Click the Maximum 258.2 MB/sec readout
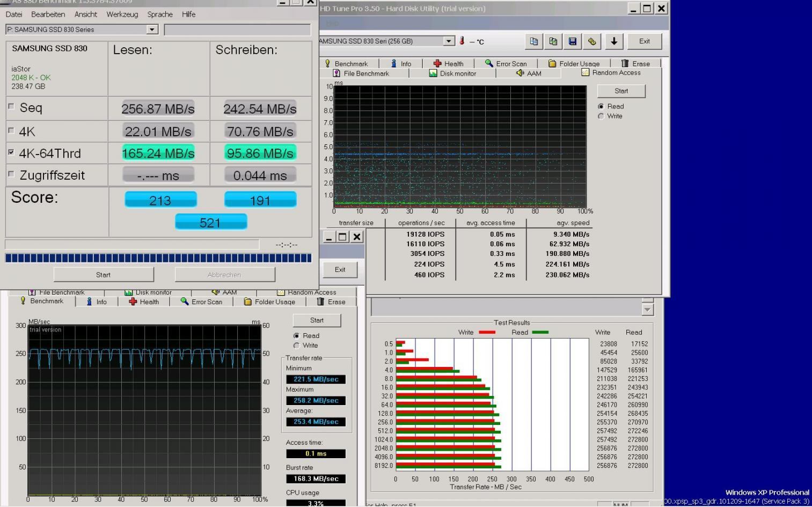Screen dimensions: 812x507 (316, 400)
